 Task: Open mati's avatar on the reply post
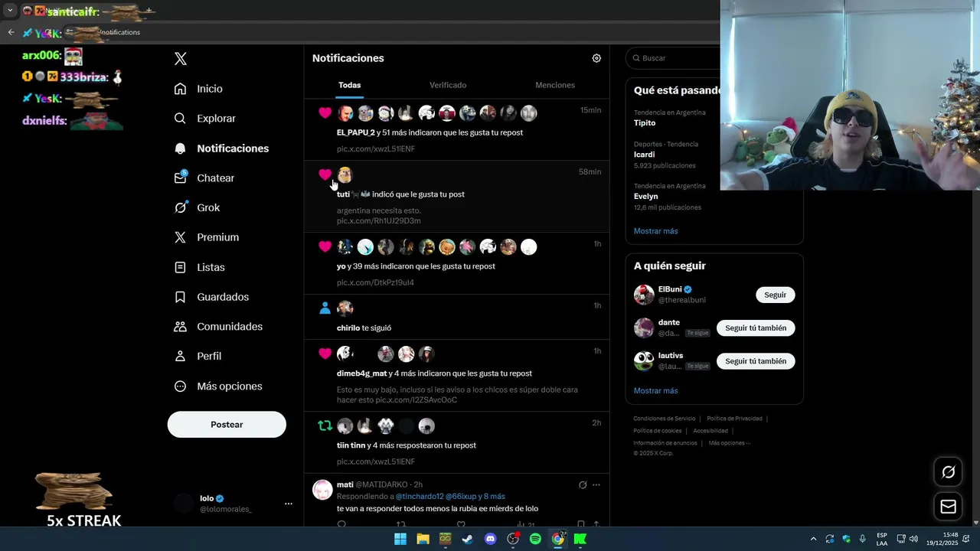322,489
